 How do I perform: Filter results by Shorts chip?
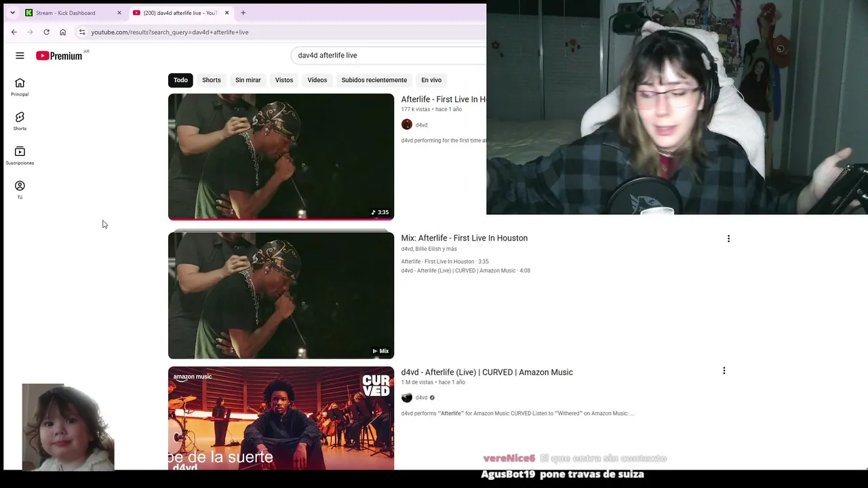212,80
